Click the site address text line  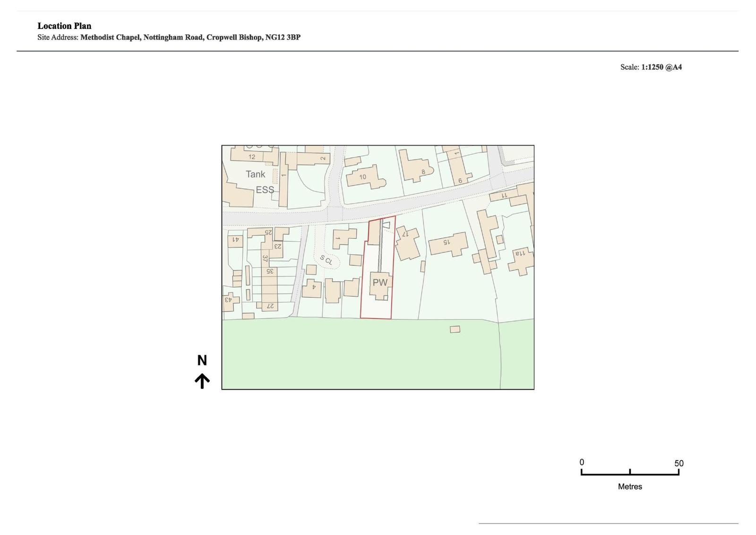coord(169,37)
